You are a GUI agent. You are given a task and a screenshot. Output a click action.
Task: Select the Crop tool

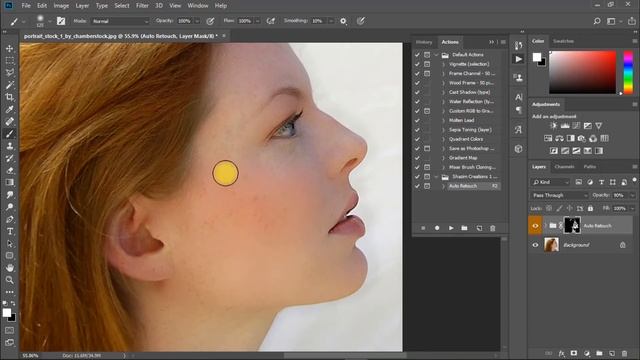pos(9,97)
